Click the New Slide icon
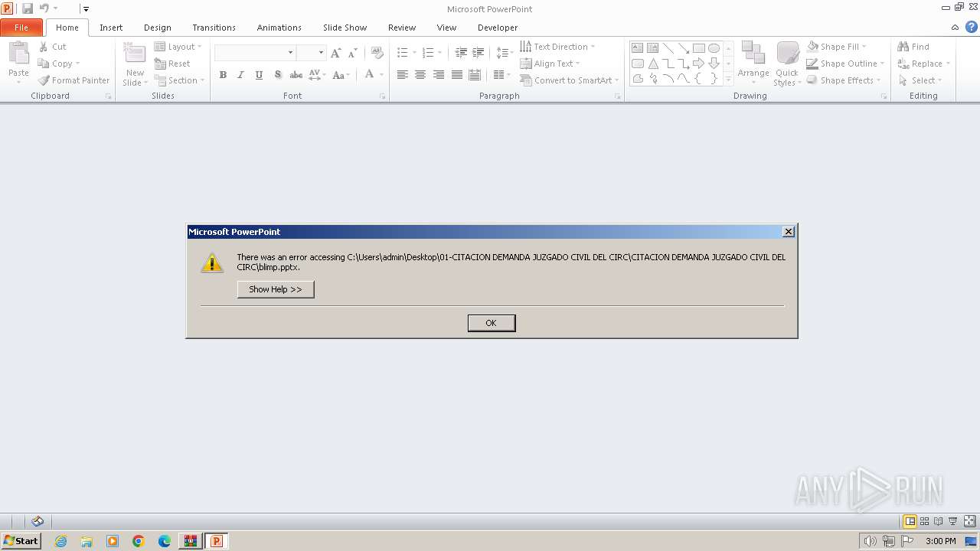 pyautogui.click(x=135, y=54)
